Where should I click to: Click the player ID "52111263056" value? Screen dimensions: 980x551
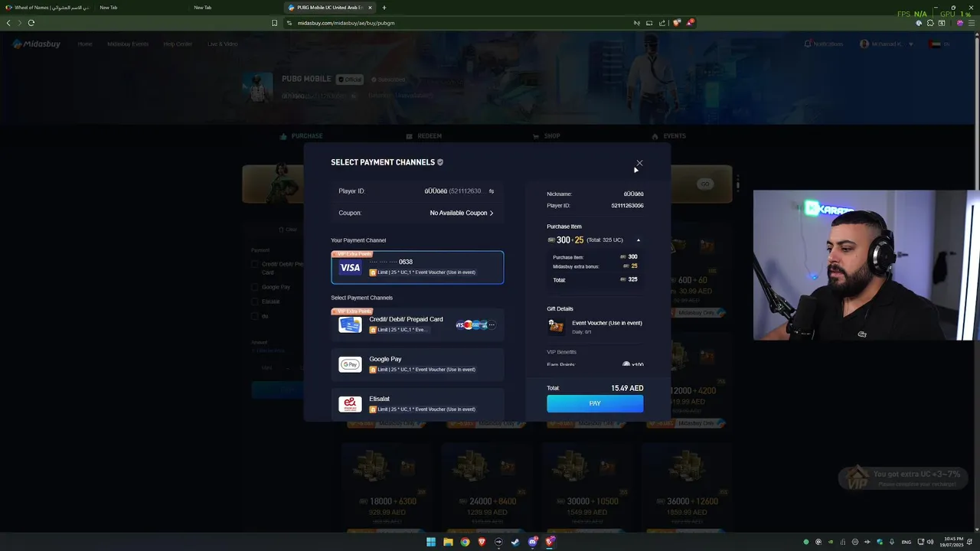tap(627, 206)
